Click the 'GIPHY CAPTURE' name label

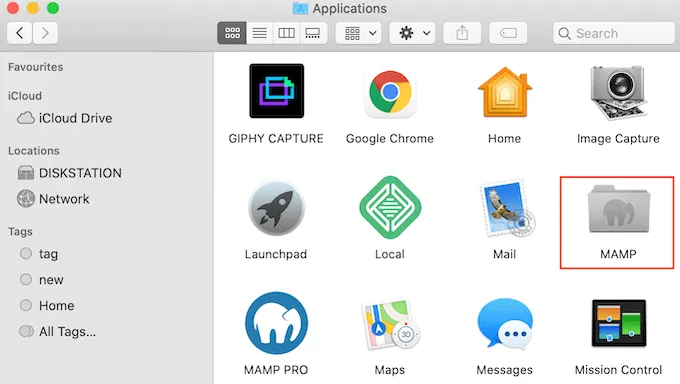coord(276,138)
